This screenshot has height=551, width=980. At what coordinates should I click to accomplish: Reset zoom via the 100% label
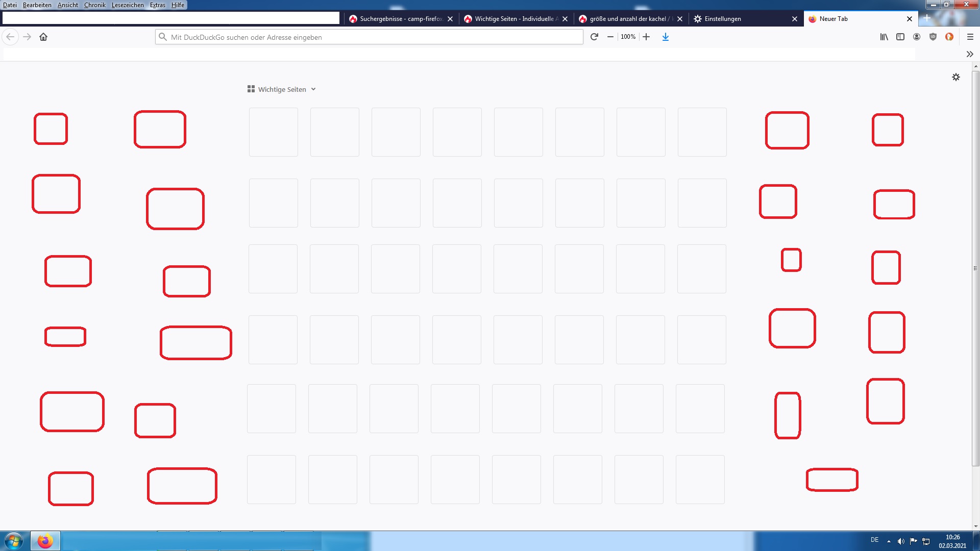pos(628,37)
